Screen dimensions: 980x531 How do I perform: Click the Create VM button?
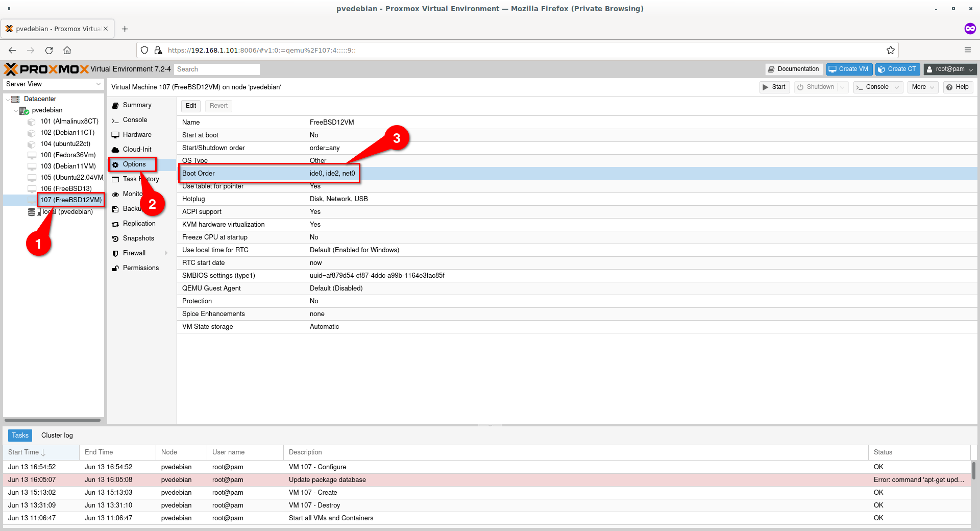point(849,69)
